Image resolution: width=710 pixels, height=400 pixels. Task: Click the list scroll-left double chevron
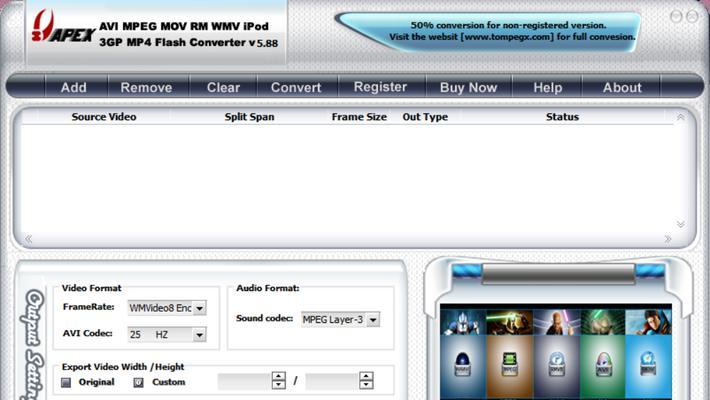pos(29,239)
